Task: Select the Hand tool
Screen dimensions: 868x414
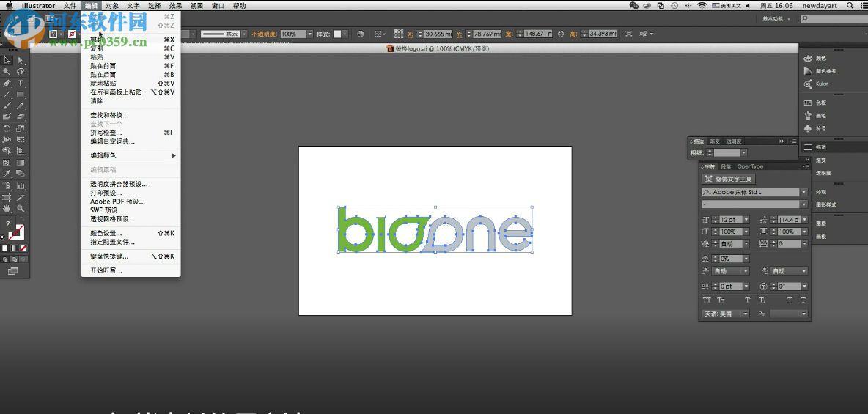Action: click(x=7, y=209)
